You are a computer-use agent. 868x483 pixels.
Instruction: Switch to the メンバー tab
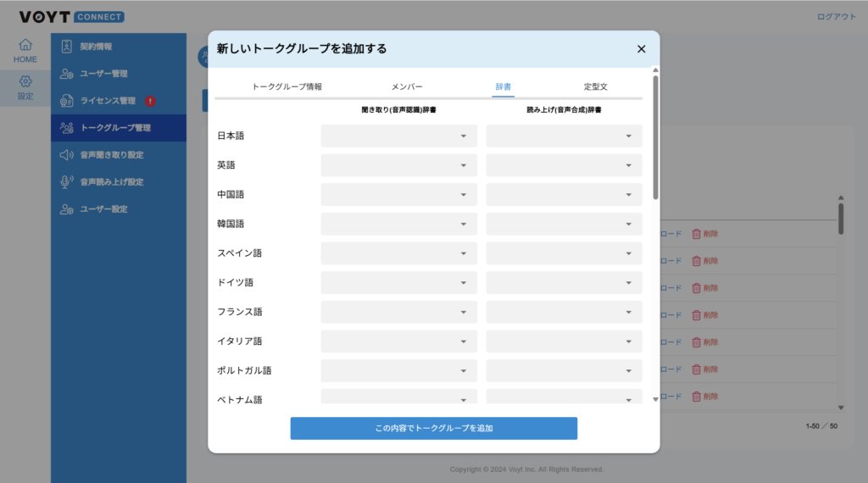pos(407,86)
